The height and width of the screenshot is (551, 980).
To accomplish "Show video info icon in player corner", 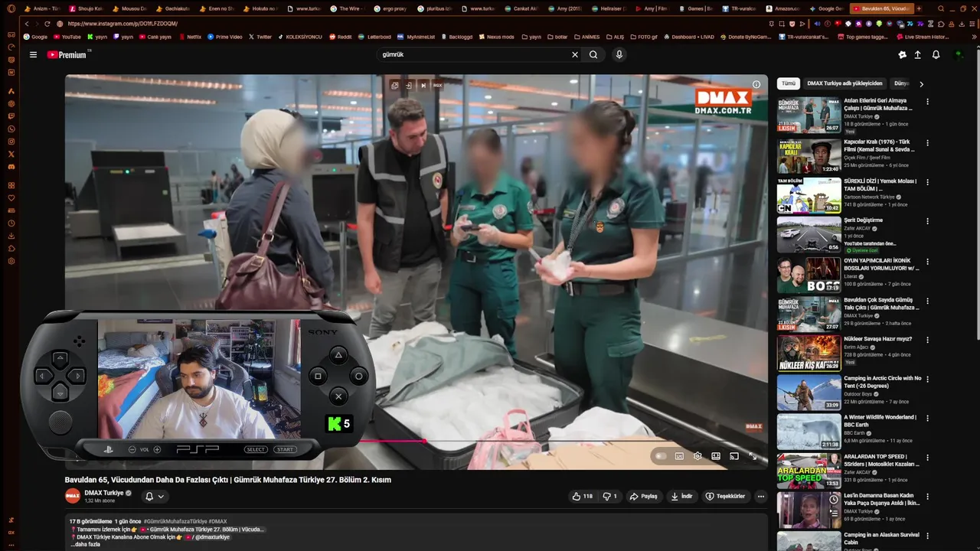I will tap(756, 84).
